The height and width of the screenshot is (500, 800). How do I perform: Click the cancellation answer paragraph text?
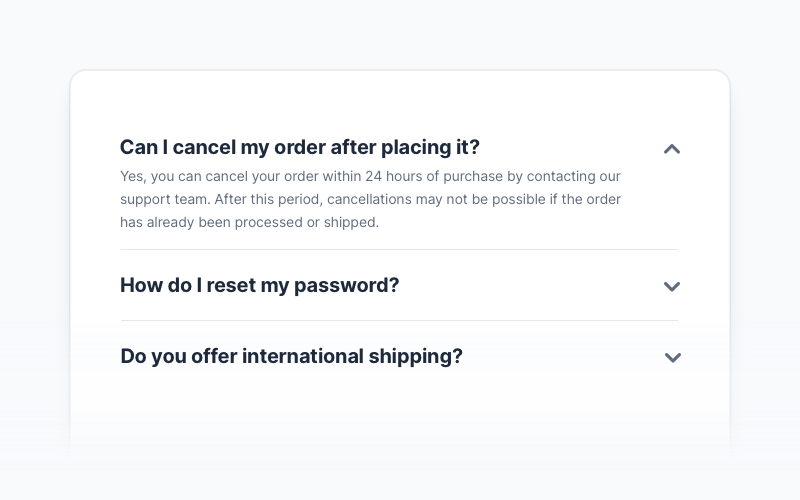370,199
